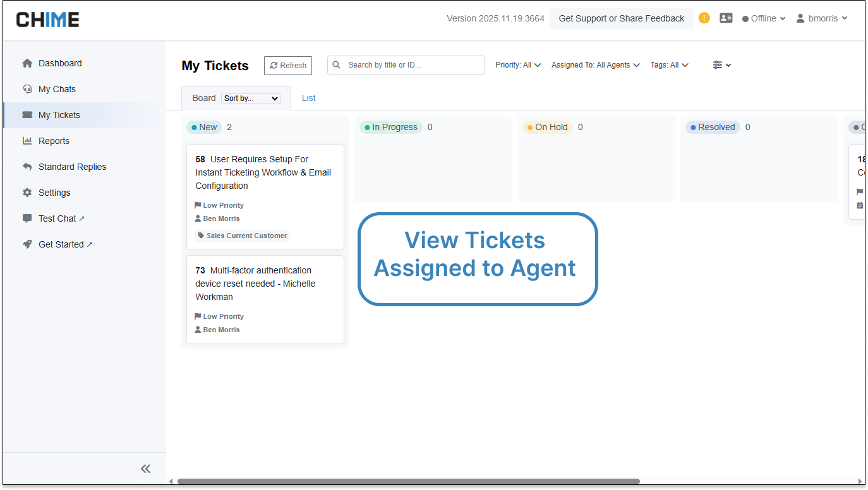Screen dimensions: 868x490
Task: Click Get Support or Share Feedback
Action: click(x=621, y=18)
